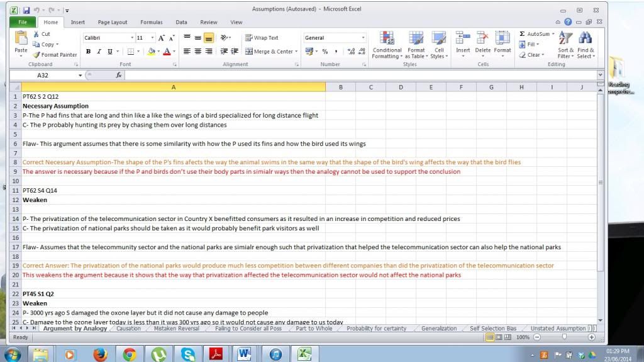Click the formula bar input area
This screenshot has height=362, width=644.
360,75
